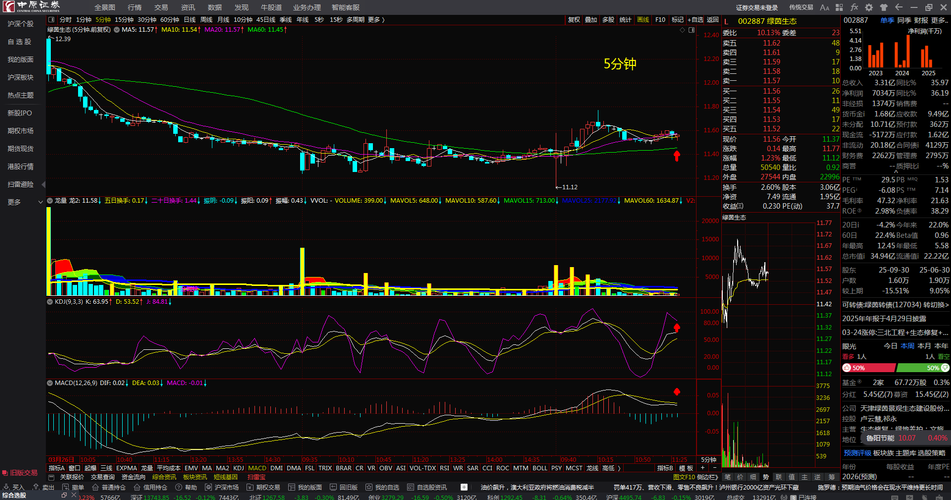The image size is (951, 500).
Task: Click the 2024 net profit bar chart
Action: [x=902, y=52]
